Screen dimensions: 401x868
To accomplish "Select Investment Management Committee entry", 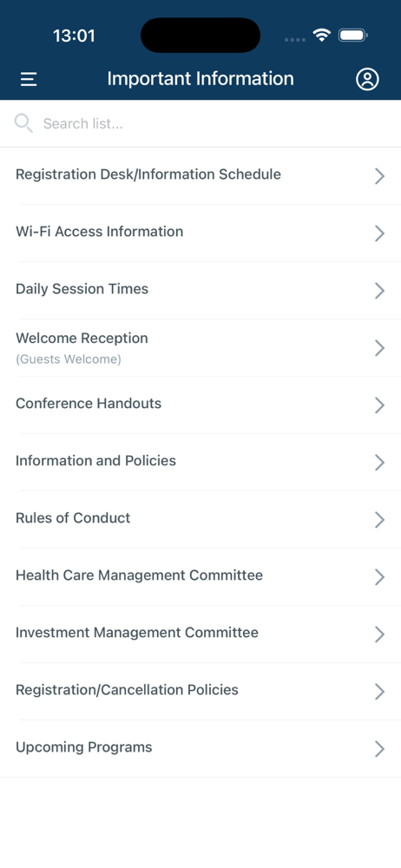I will (x=200, y=634).
